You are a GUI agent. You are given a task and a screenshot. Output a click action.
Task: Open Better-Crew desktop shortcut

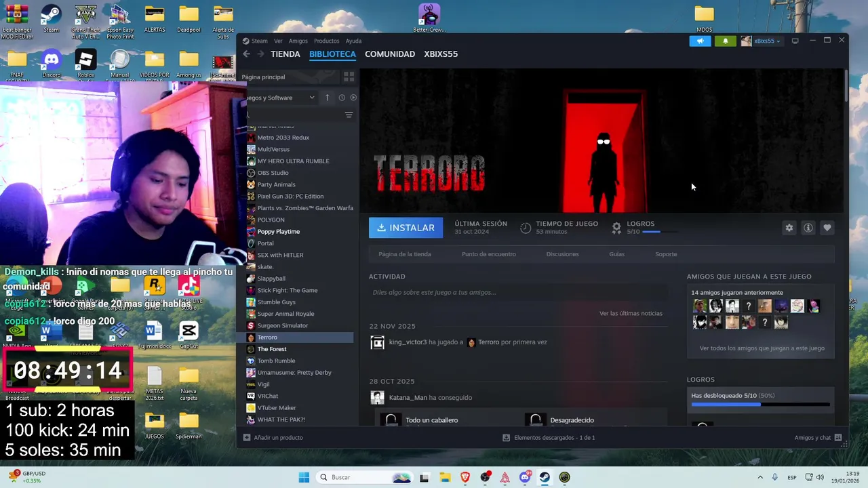429,18
